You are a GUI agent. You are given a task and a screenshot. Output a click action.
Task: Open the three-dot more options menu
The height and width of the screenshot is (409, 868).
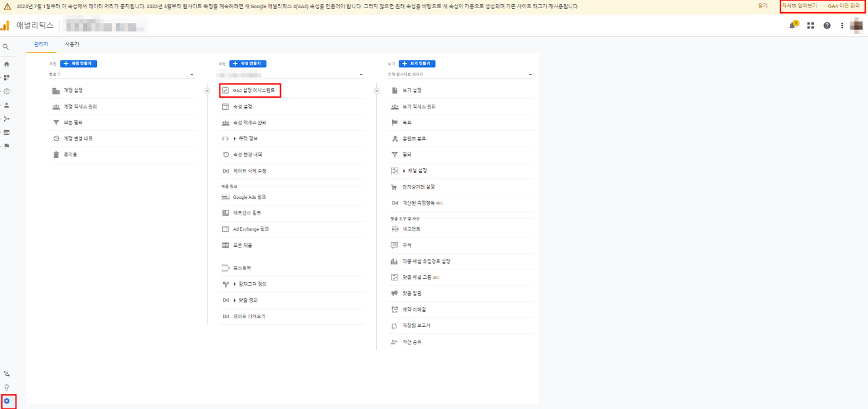pos(842,26)
